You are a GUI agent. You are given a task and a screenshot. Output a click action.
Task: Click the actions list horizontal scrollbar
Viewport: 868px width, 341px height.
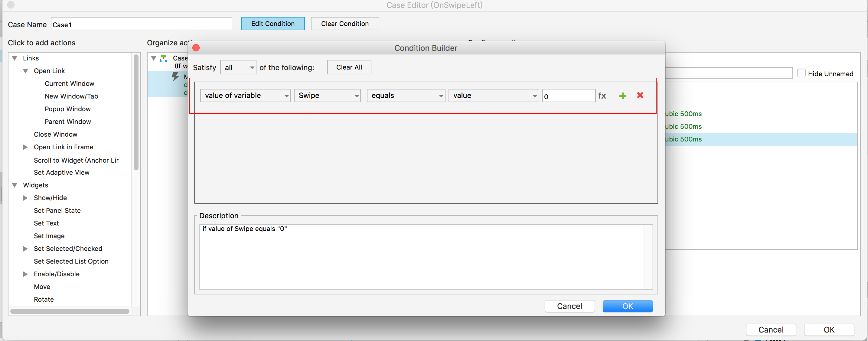coord(70,311)
